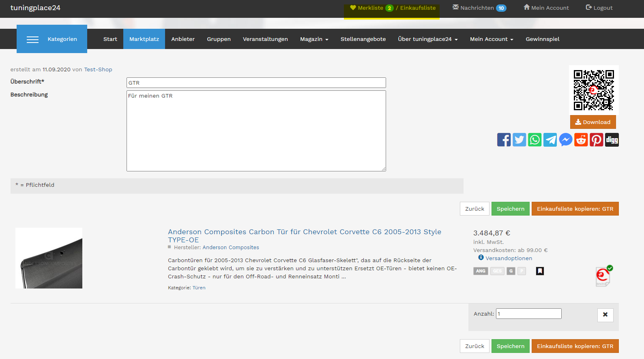Open Gewinnspiel page
This screenshot has height=359, width=644.
tap(542, 39)
